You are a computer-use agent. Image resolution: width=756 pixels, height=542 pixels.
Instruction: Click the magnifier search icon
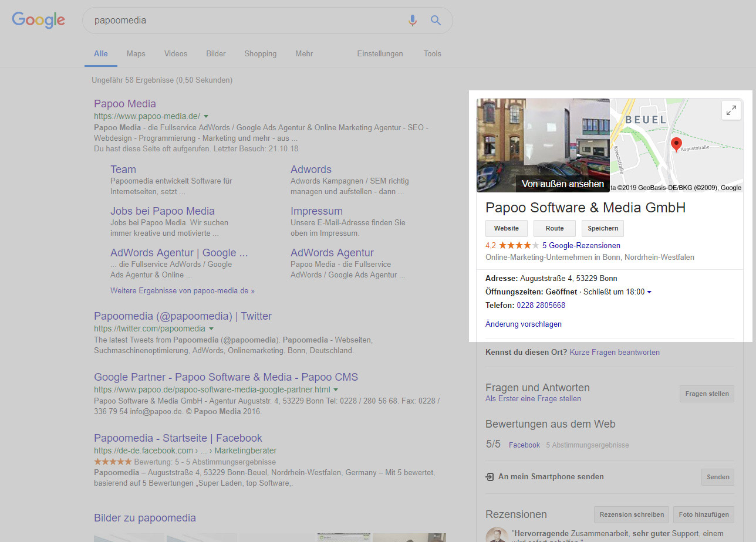[436, 21]
